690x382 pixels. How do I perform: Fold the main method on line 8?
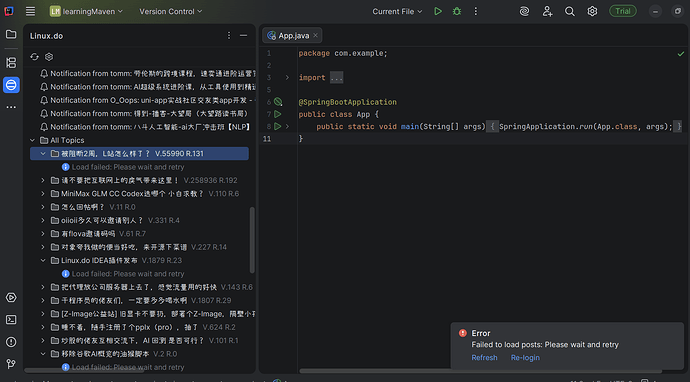[x=287, y=127]
